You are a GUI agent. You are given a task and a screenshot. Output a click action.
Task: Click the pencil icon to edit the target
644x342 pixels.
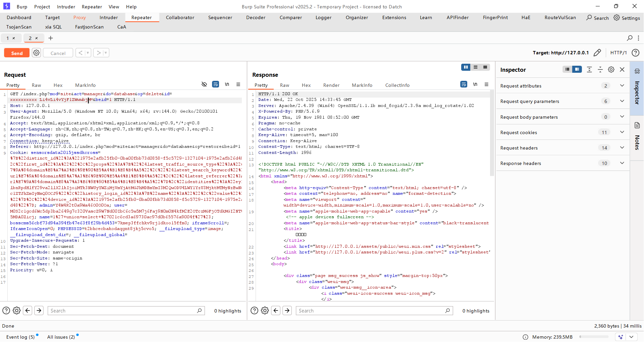click(x=597, y=53)
